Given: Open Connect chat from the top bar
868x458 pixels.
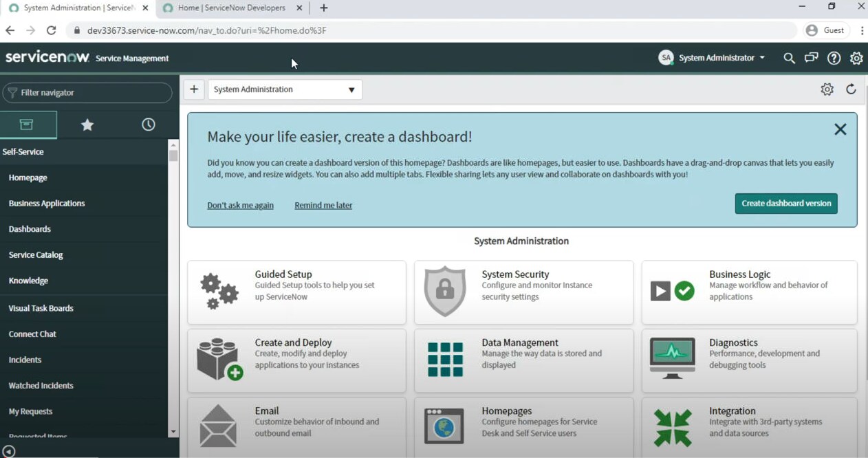Looking at the screenshot, I should click(x=811, y=58).
